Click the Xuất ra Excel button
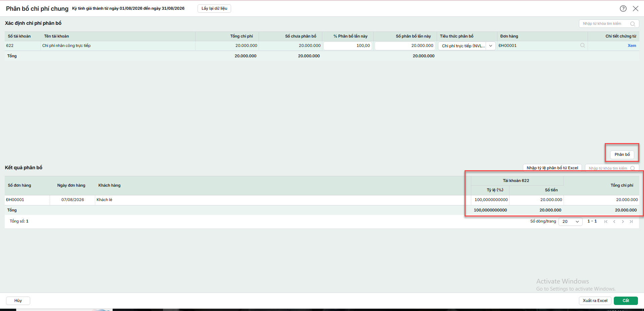The height and width of the screenshot is (311, 644). pyautogui.click(x=595, y=301)
